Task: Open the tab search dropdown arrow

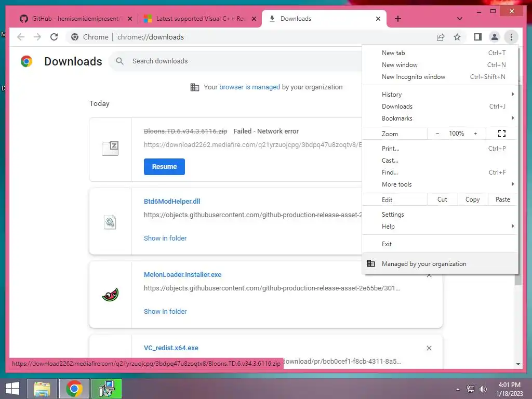Action: pos(459,19)
